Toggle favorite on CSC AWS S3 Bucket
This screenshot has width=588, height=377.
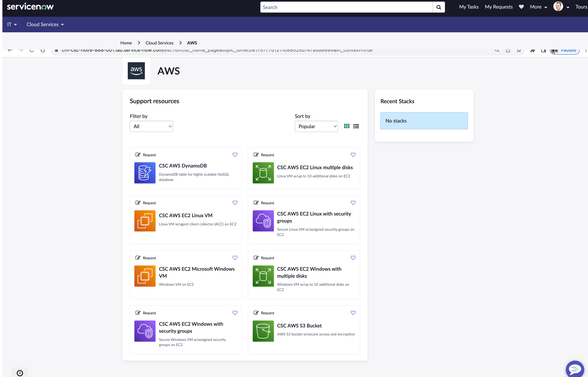[x=353, y=313]
